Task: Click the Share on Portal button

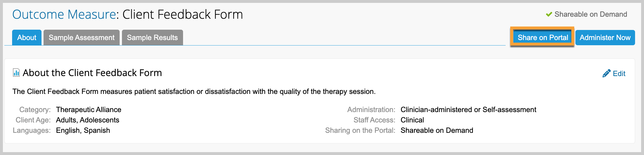Action: click(x=543, y=37)
